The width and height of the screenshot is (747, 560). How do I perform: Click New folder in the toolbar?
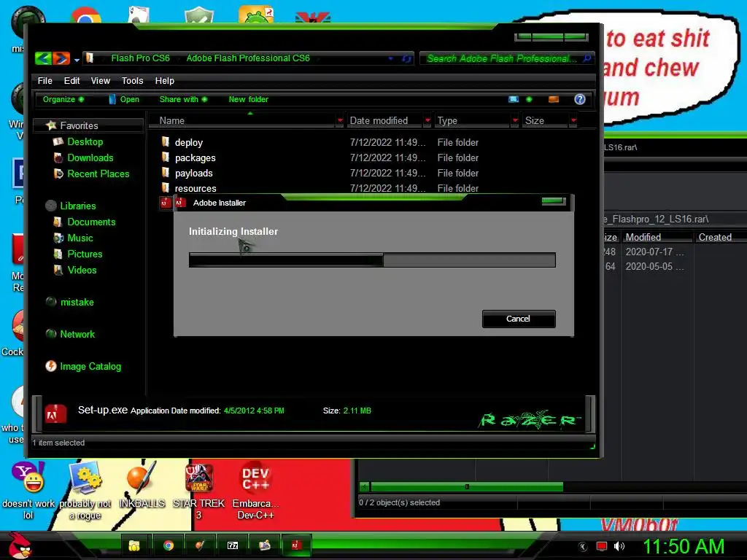click(x=248, y=99)
